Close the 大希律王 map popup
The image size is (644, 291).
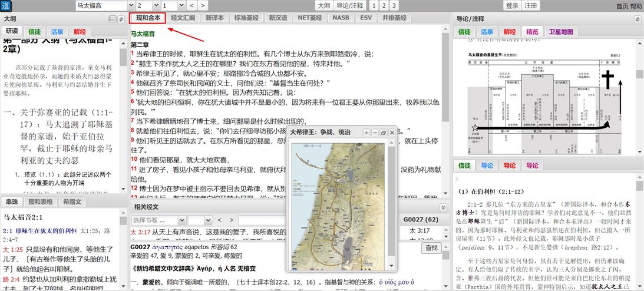[392, 133]
